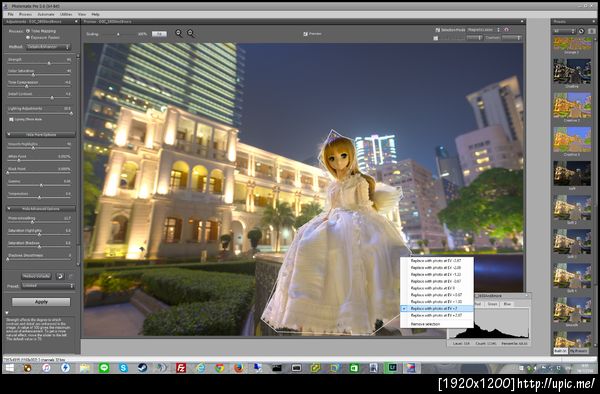Click the undo arrow icon beside Method Defaults
600x394 pixels.
(60, 276)
